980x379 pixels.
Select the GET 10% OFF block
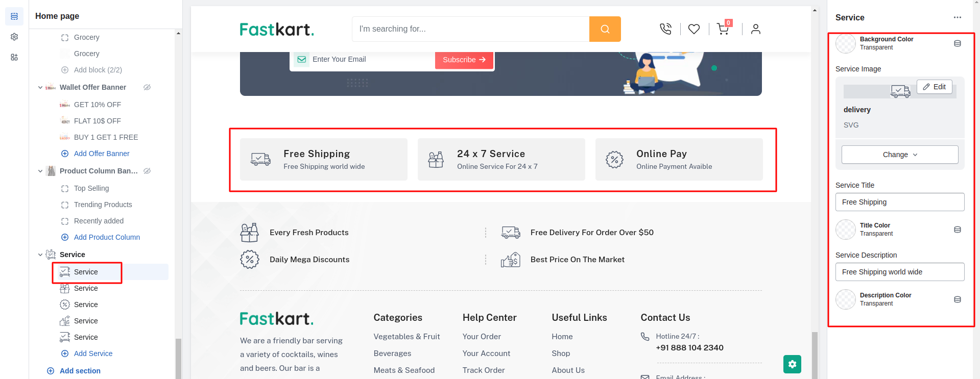point(97,105)
